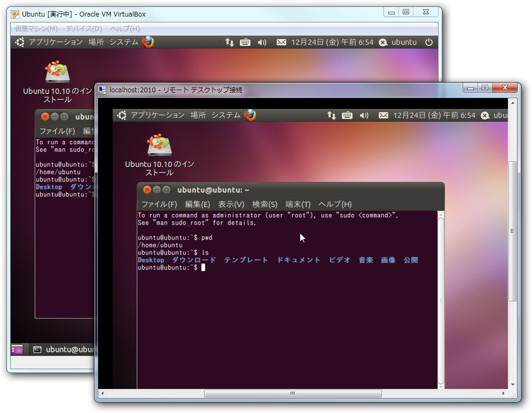Click 音楽 directory name in remote terminal output
The image size is (532, 413).
366,260
